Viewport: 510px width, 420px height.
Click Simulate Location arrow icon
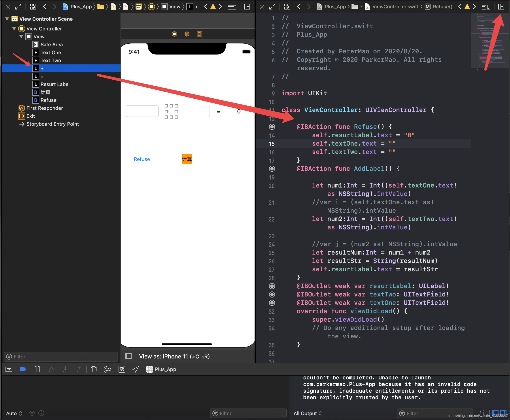[136, 369]
